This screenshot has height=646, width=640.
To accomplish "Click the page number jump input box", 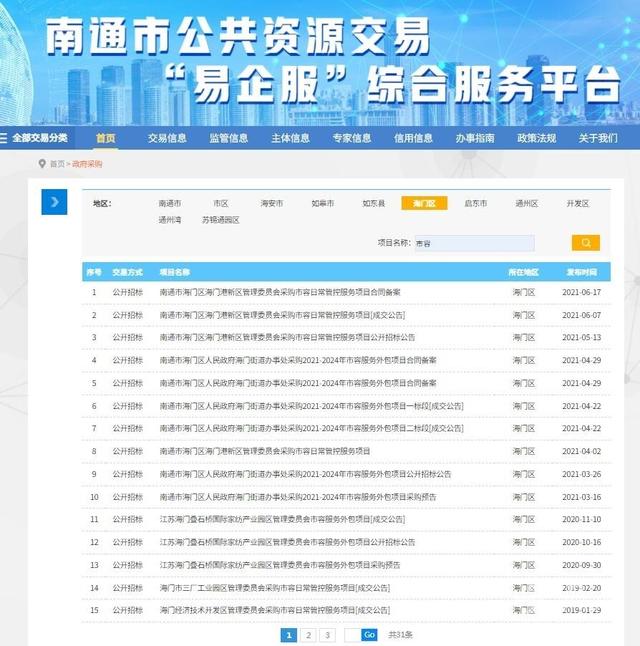I will pos(352,635).
